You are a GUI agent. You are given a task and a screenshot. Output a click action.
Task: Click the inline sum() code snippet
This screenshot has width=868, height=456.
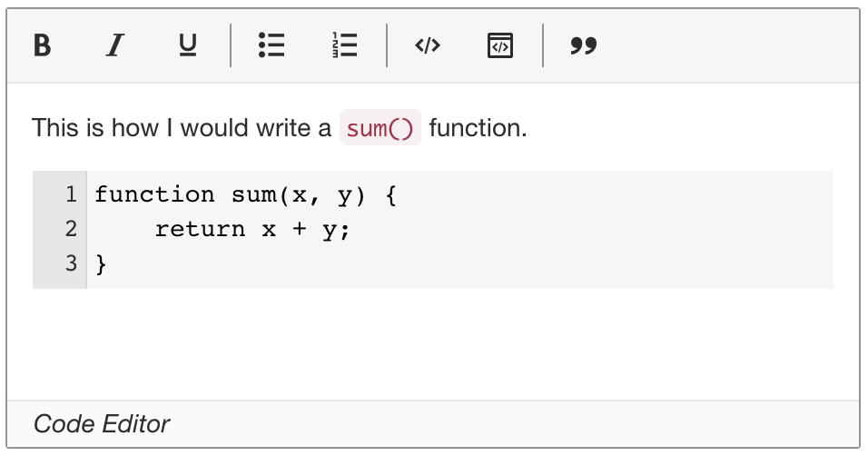pyautogui.click(x=380, y=128)
